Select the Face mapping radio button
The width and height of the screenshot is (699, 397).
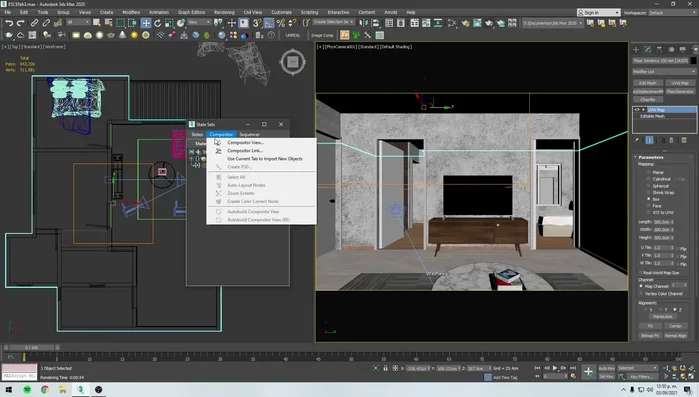click(648, 206)
